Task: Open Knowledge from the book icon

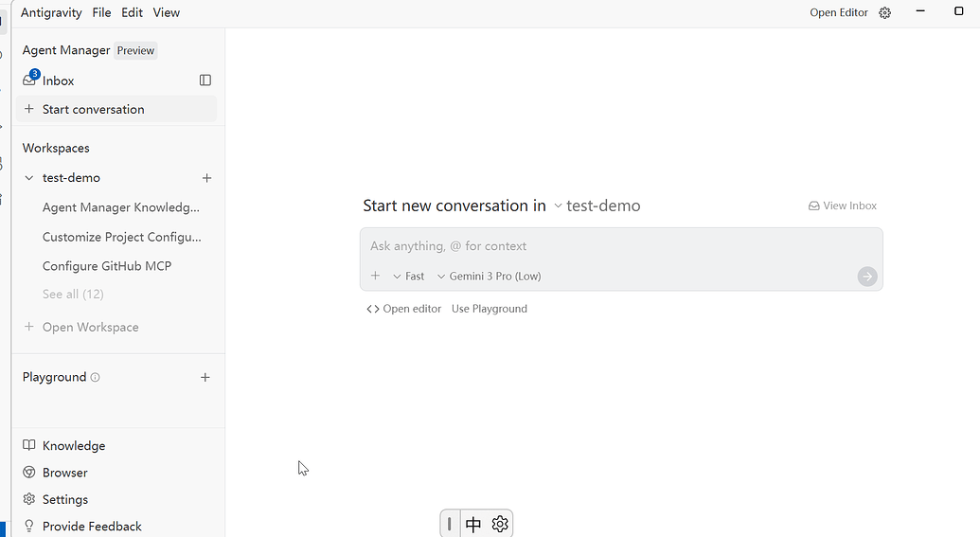Action: click(28, 445)
